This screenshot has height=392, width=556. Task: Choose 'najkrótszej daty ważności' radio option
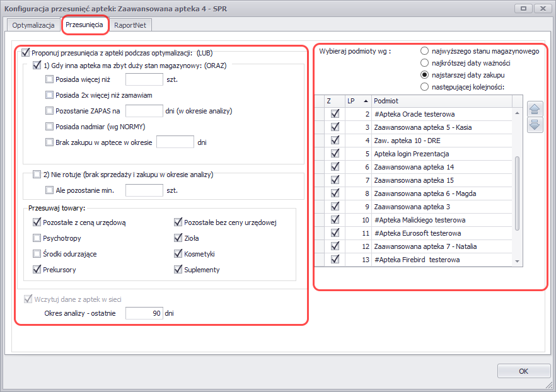425,63
